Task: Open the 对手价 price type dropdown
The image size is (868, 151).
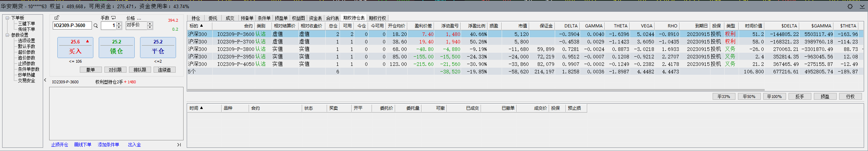Action: (x=139, y=25)
